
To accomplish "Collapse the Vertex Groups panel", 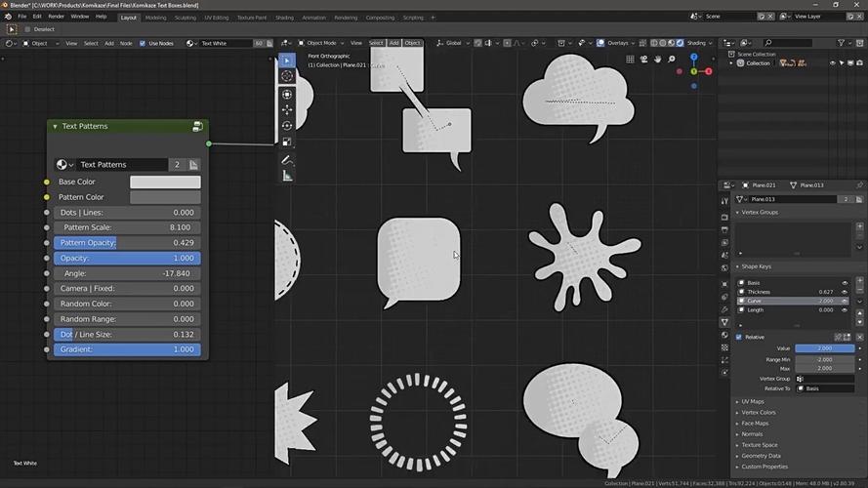I will coord(737,213).
